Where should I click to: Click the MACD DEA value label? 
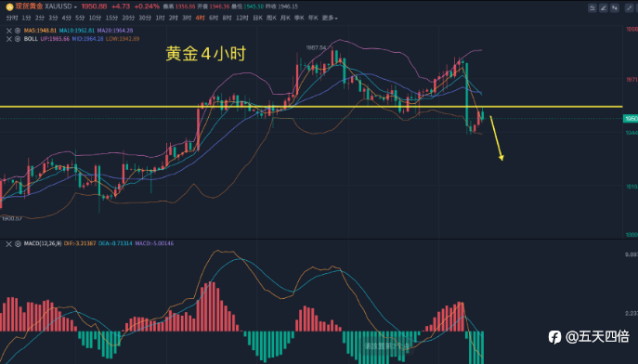point(115,243)
